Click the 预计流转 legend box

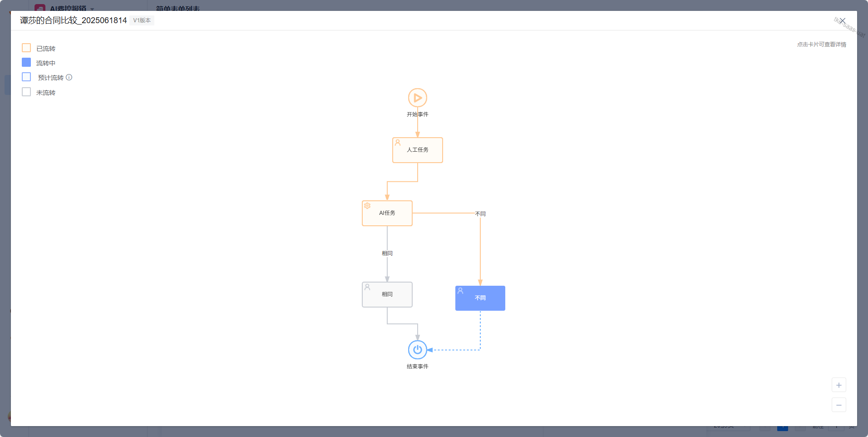26,77
